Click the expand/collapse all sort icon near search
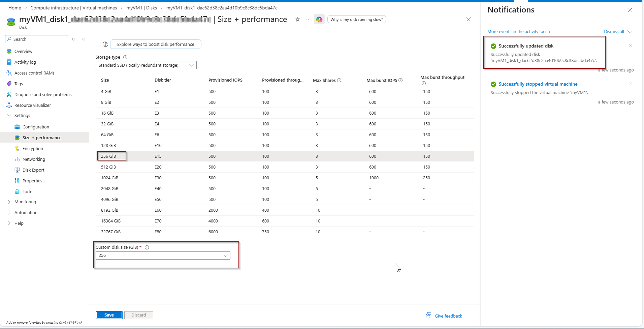The image size is (644, 329). pos(73,39)
